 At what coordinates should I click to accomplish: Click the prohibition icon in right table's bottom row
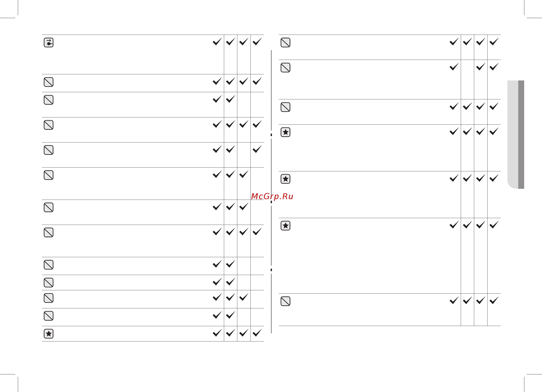(285, 301)
